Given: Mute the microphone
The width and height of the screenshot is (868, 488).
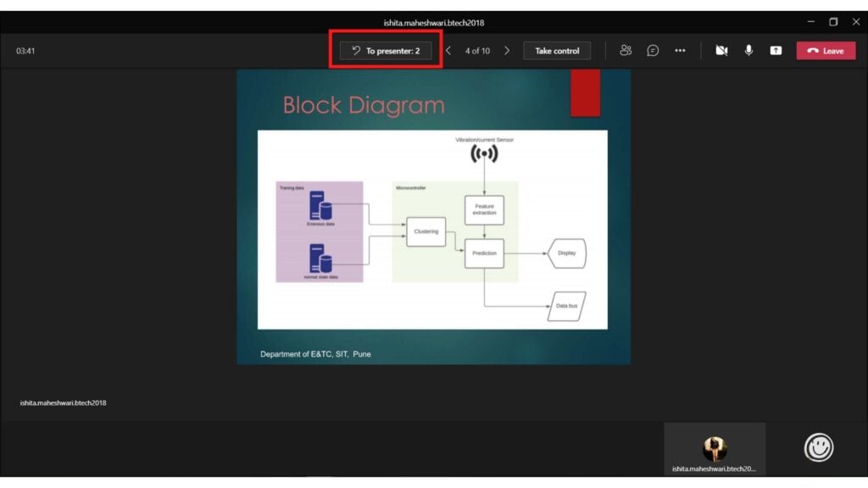Looking at the screenshot, I should point(748,50).
